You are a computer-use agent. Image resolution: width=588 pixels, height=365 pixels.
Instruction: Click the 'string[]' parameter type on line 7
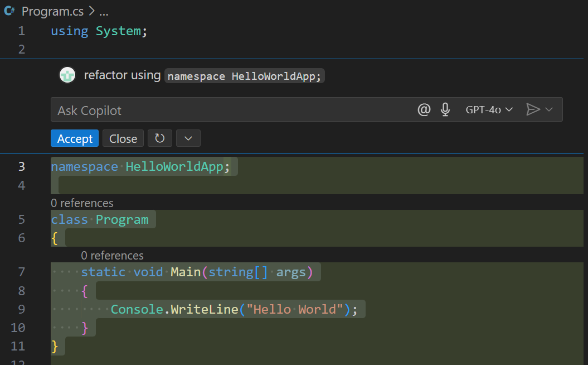[x=238, y=272]
